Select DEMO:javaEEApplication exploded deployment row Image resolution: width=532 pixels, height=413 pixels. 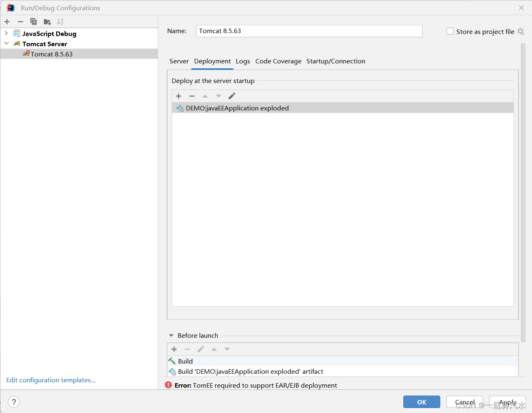(343, 108)
